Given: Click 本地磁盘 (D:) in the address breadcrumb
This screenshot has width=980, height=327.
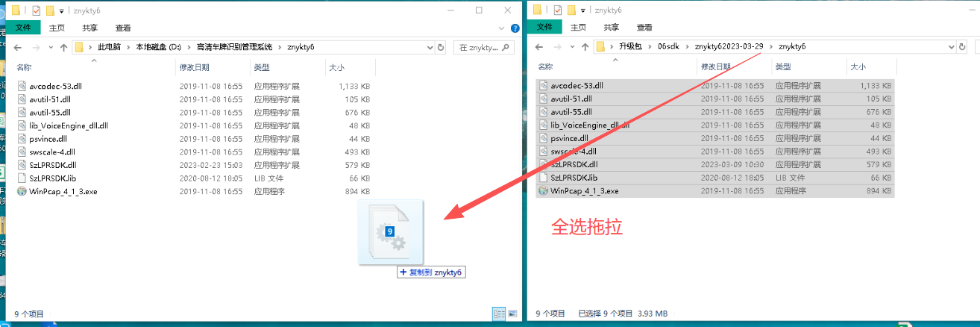Looking at the screenshot, I should 158,47.
